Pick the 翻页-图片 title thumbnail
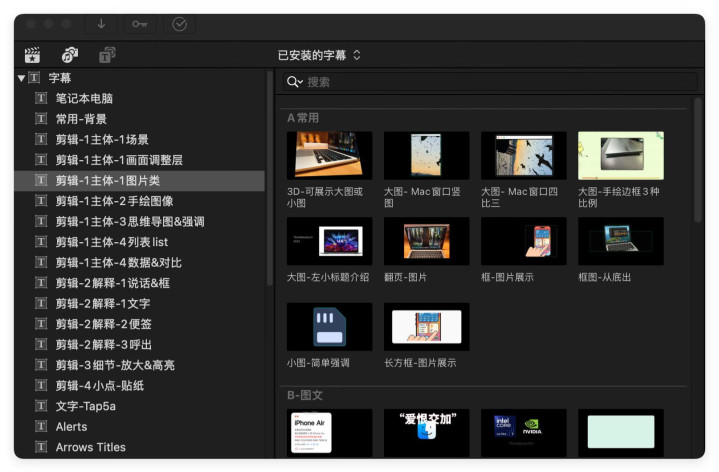 pos(426,242)
